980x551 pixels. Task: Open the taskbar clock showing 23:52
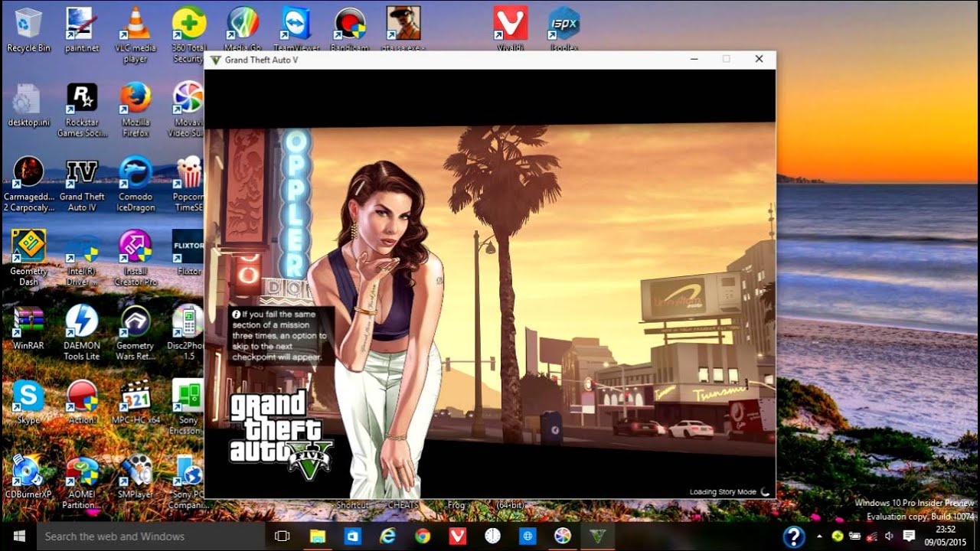point(946,536)
